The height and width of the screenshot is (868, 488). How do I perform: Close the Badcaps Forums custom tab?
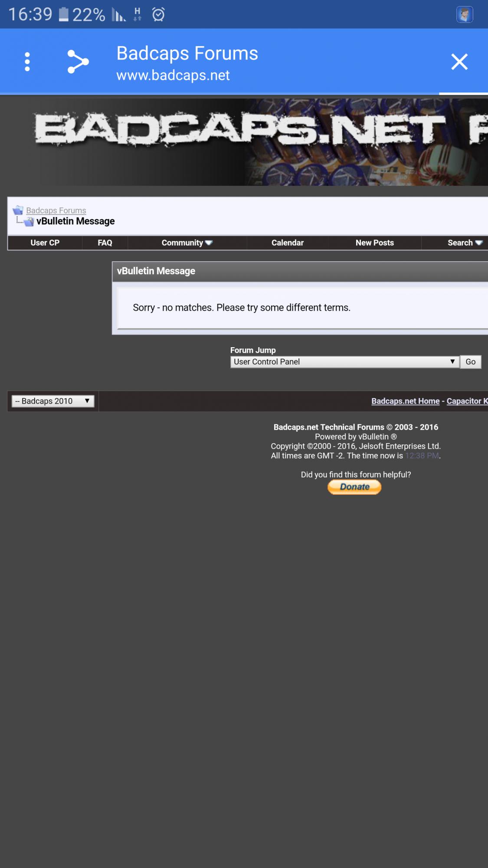[459, 62]
